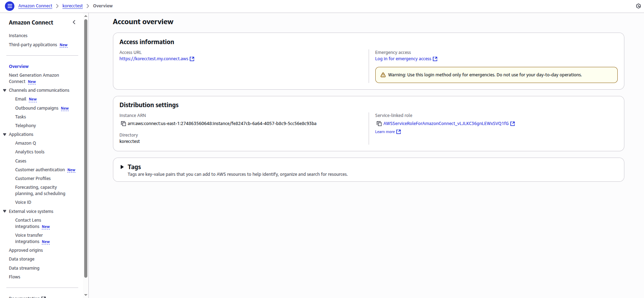Image resolution: width=644 pixels, height=298 pixels.
Task: Go to Data storage settings
Action: [x=21, y=259]
